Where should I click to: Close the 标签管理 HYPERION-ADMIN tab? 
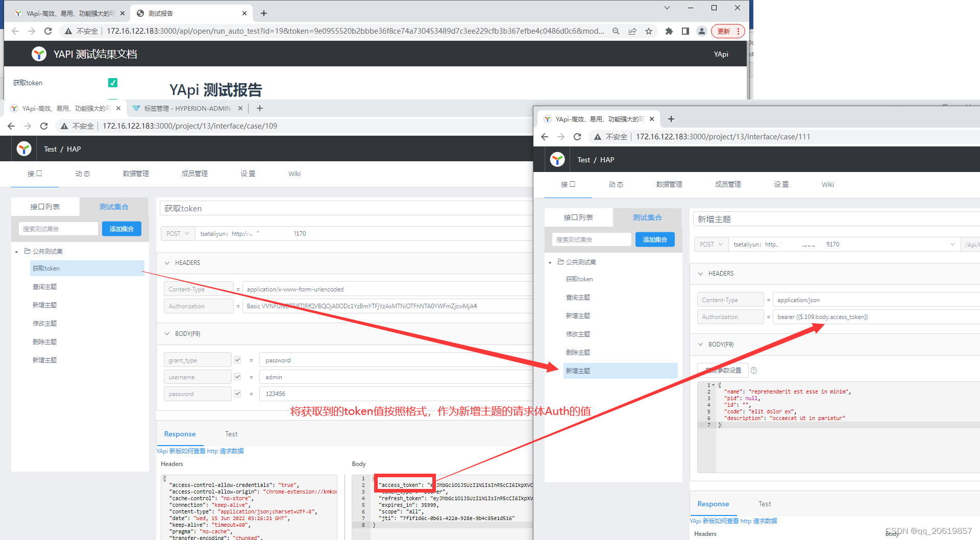coord(240,108)
